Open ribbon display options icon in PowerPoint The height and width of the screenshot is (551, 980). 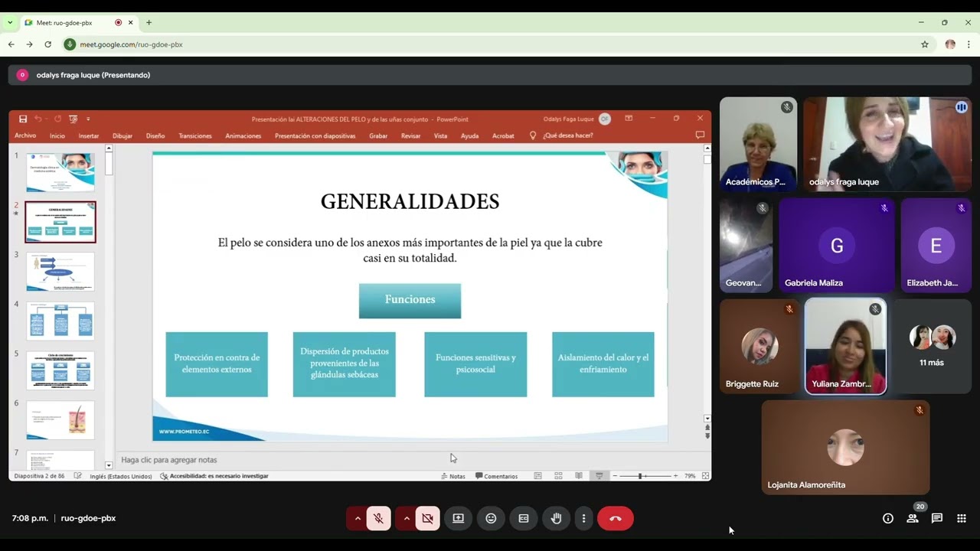click(629, 119)
